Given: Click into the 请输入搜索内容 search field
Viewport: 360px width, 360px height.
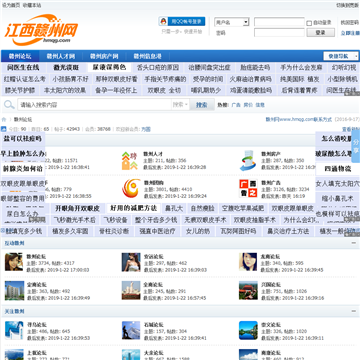Looking at the screenshot, I should pyautogui.click(x=94, y=105).
